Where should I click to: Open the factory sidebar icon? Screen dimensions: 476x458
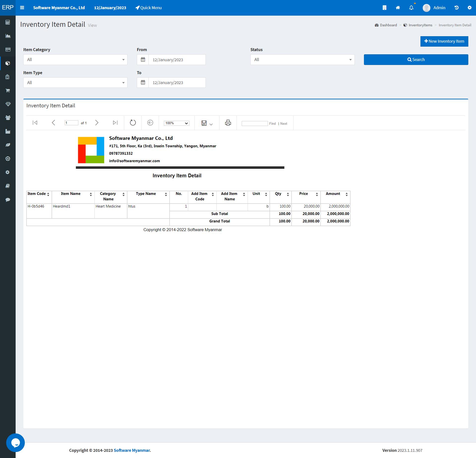pos(8,131)
